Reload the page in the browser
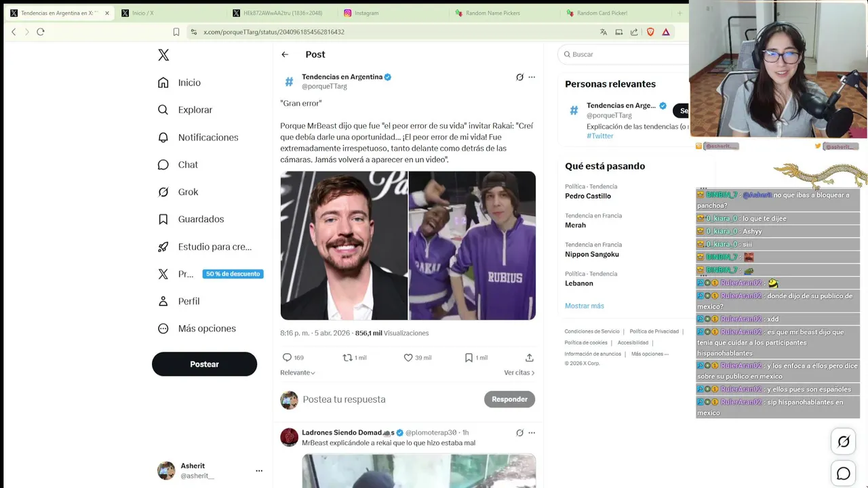 (41, 32)
